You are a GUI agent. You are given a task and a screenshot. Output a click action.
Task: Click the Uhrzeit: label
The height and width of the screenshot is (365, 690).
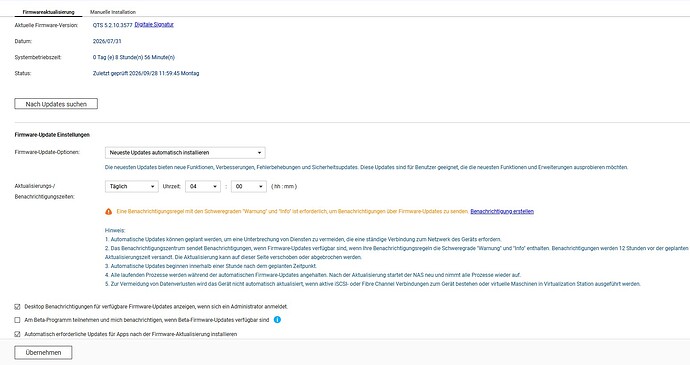pyautogui.click(x=172, y=186)
